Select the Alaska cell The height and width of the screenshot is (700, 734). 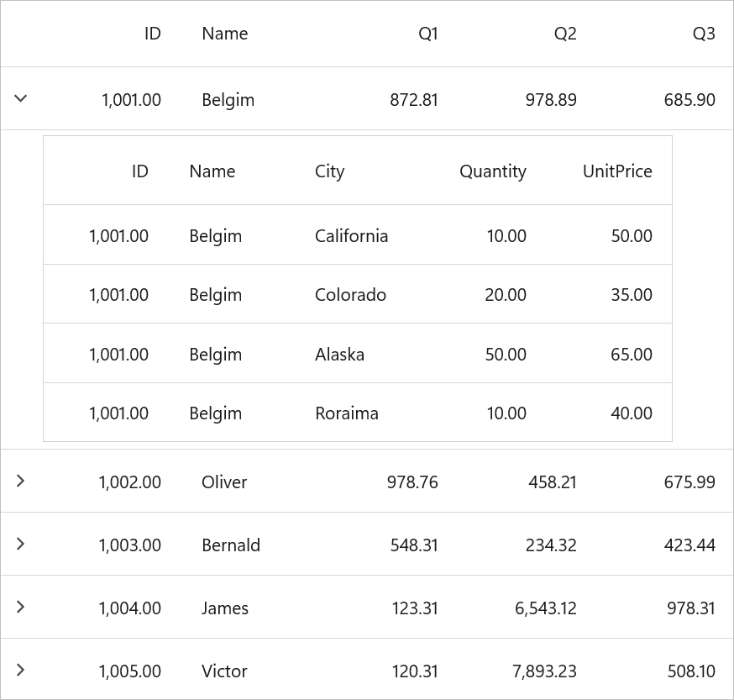(339, 355)
